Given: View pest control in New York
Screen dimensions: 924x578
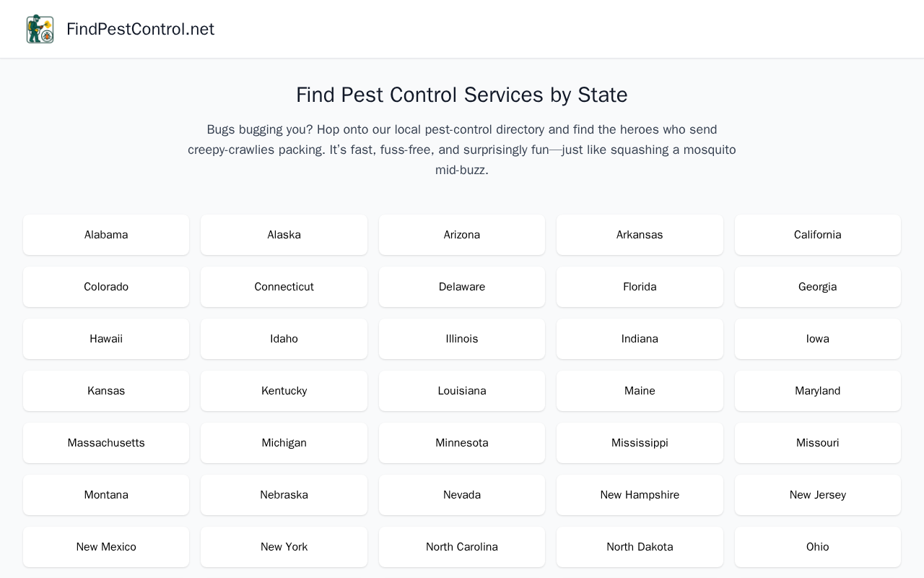Looking at the screenshot, I should click(x=284, y=547).
